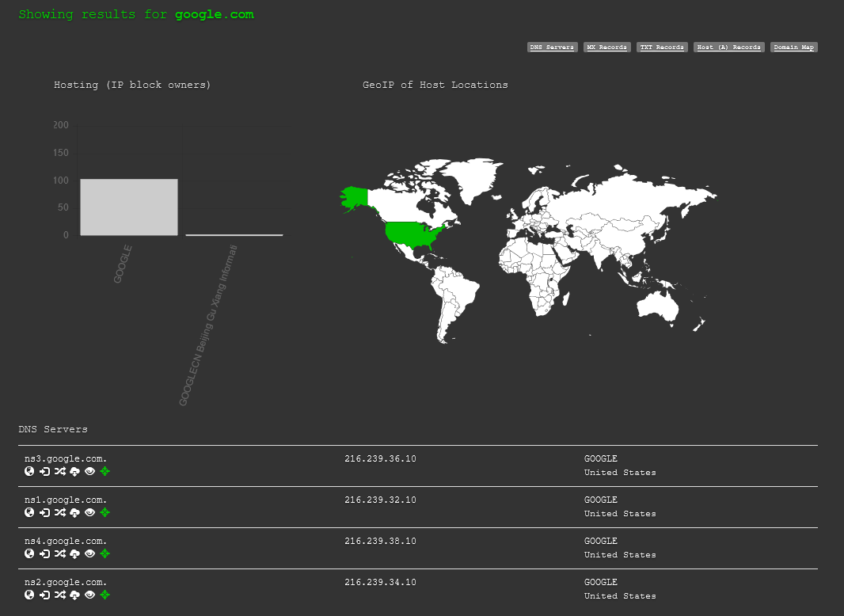Viewport: 844px width, 616px height.
Task: Open the Domain Map button
Action: click(794, 48)
